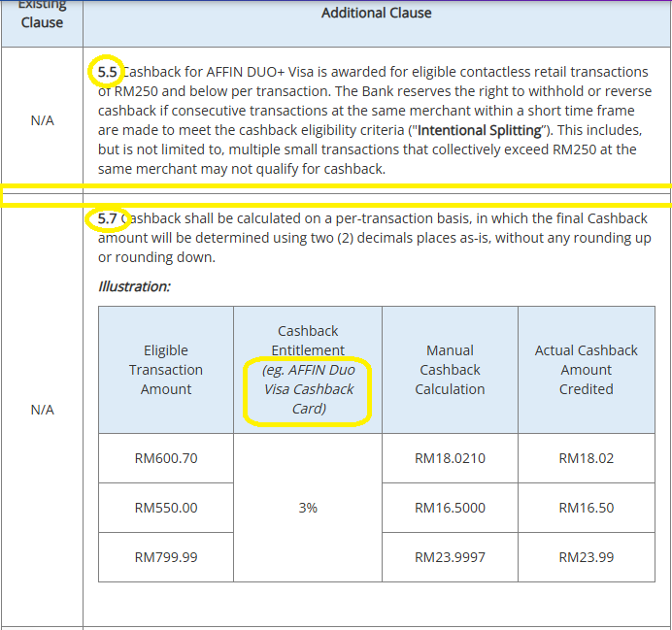Click the 'Eligible Transaction Amount' table header
The width and height of the screenshot is (672, 630).
pyautogui.click(x=166, y=370)
